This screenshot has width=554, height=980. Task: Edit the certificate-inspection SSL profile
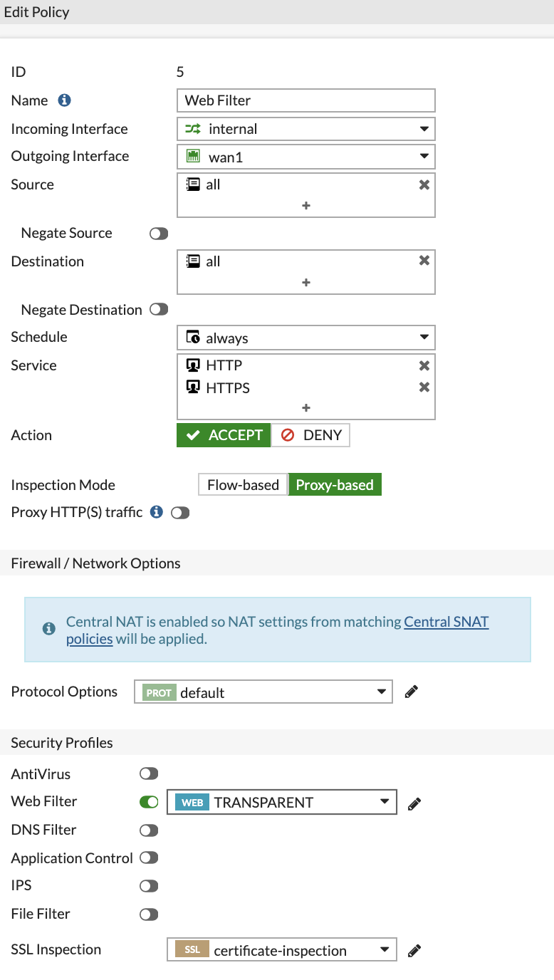pos(414,949)
